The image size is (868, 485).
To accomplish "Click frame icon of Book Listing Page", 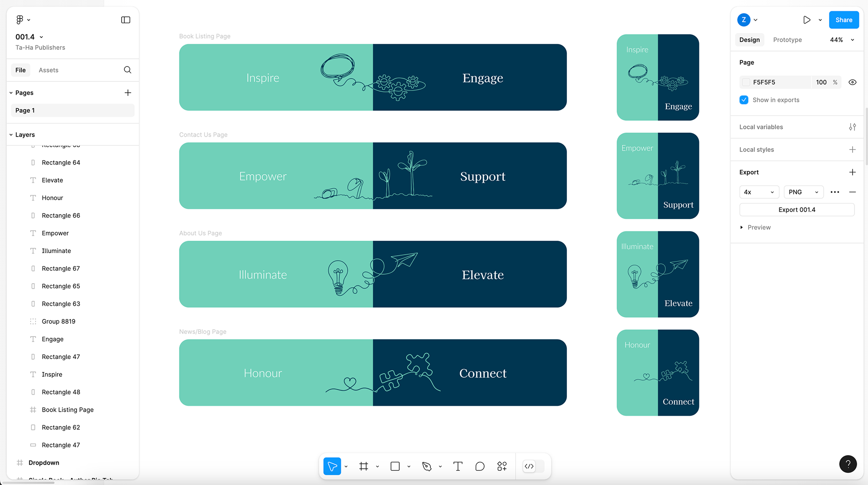I will (33, 409).
